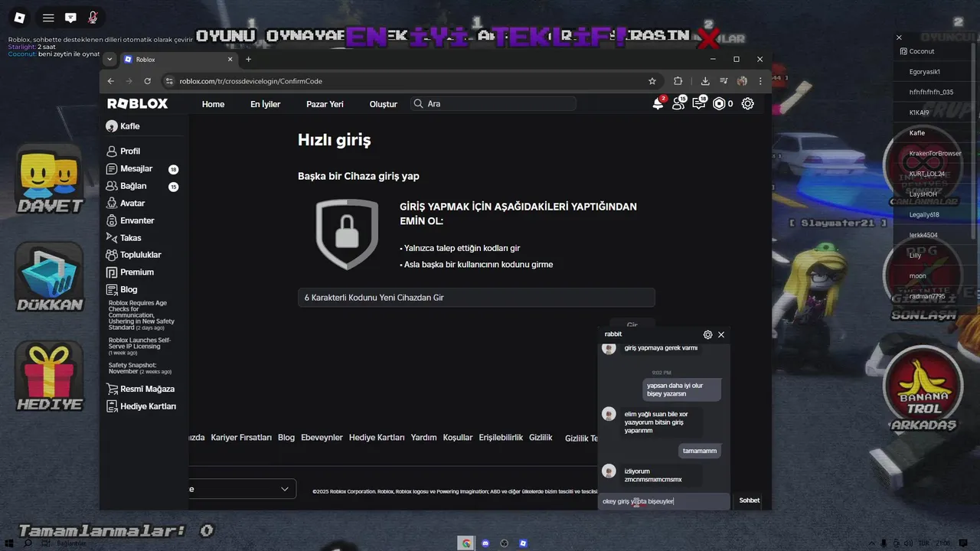Open the Roblox logo menu button

point(20,18)
